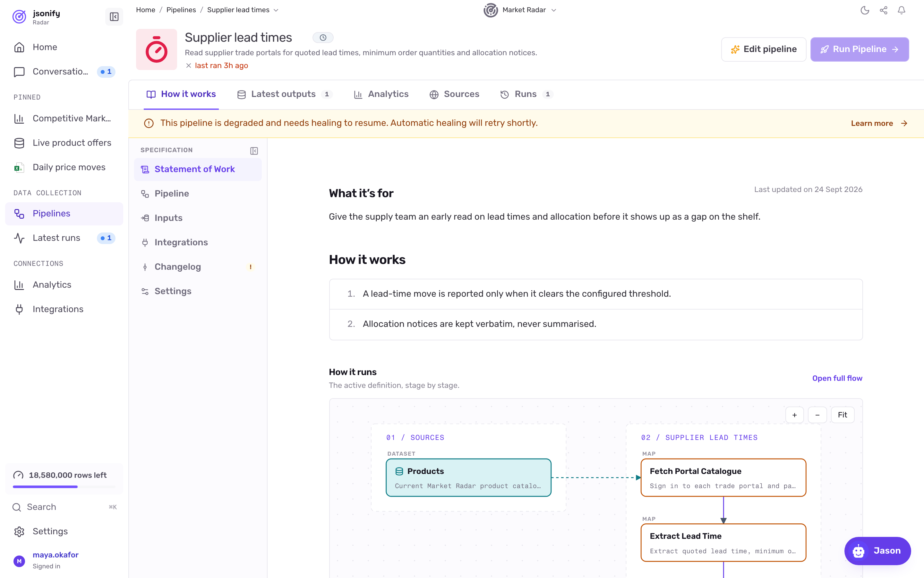This screenshot has width=924, height=578.
Task: Open the Sources tab
Action: pyautogui.click(x=454, y=94)
